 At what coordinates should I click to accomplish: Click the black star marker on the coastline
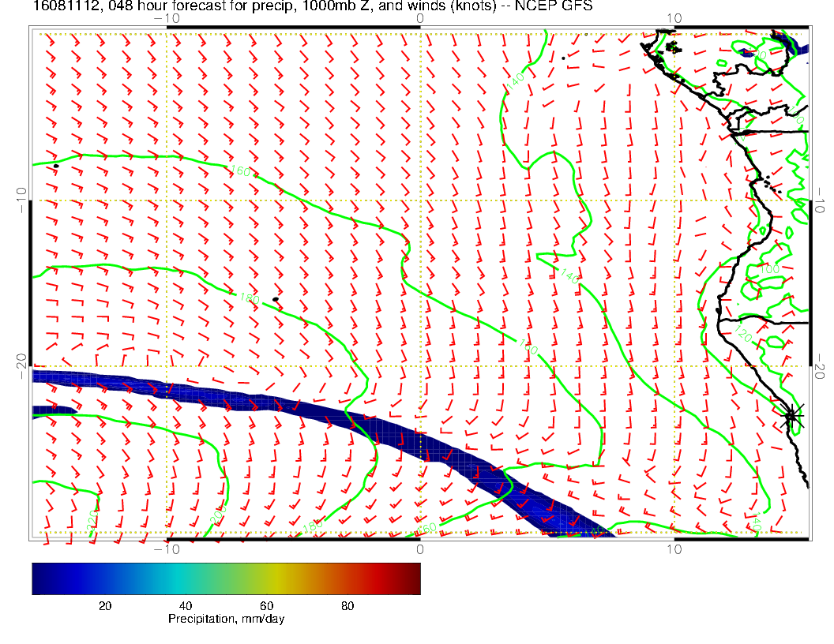click(x=791, y=415)
